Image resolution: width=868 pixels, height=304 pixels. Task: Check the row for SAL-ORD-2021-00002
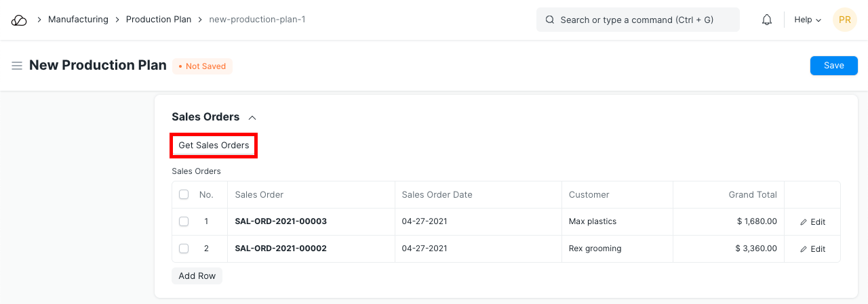(x=184, y=248)
